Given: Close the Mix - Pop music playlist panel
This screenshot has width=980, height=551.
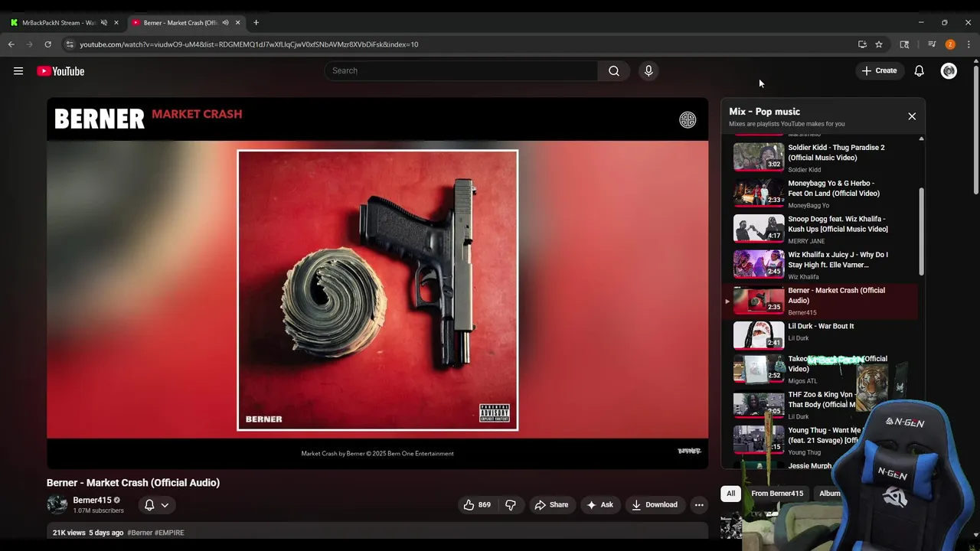Looking at the screenshot, I should 912,116.
